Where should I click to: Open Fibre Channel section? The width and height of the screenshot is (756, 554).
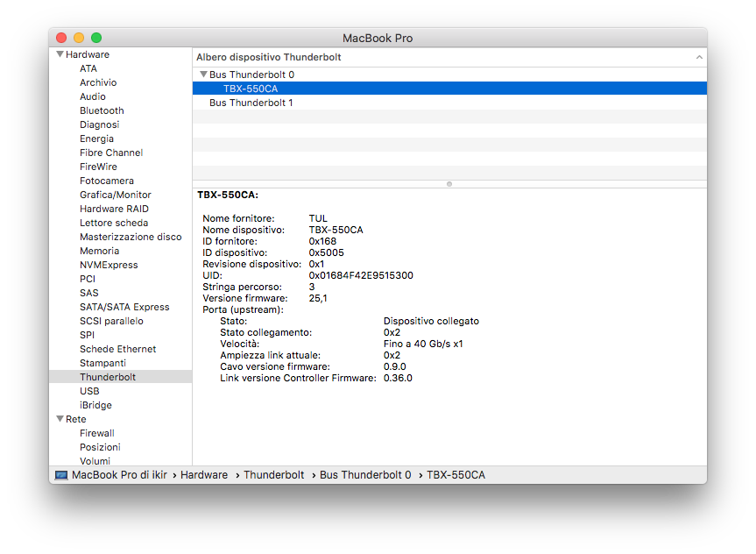(111, 153)
